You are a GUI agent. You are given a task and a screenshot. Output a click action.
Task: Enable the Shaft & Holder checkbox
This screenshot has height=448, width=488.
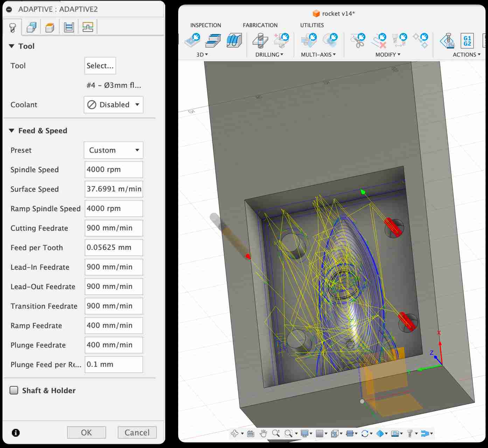pyautogui.click(x=14, y=390)
